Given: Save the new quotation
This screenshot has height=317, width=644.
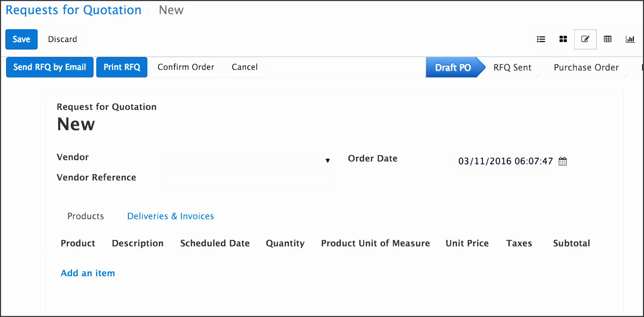Looking at the screenshot, I should point(21,39).
